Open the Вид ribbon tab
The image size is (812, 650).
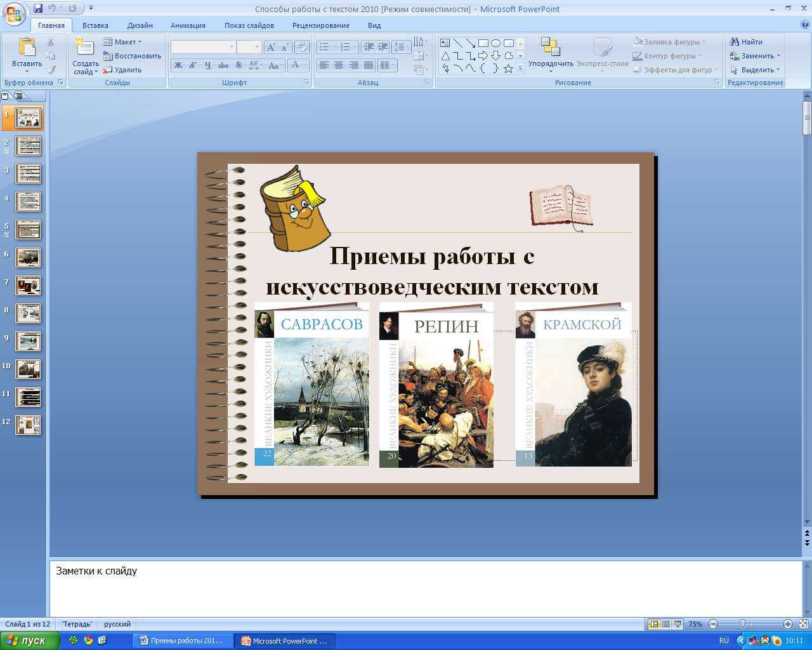[x=374, y=25]
